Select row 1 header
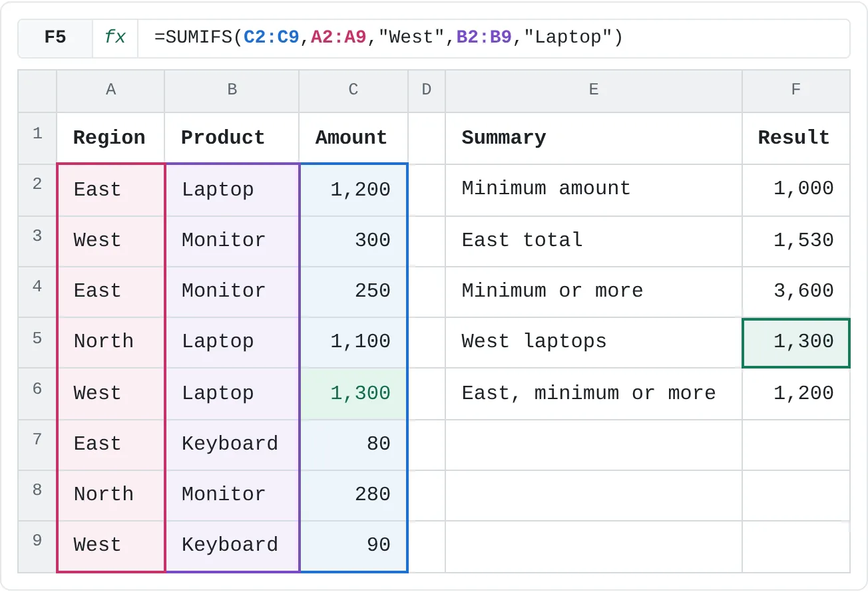 click(x=37, y=138)
